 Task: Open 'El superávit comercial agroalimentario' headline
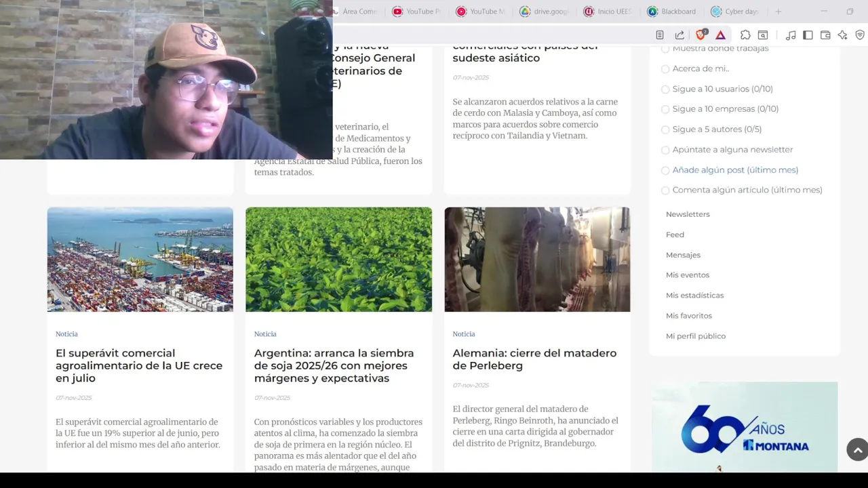[x=139, y=365]
